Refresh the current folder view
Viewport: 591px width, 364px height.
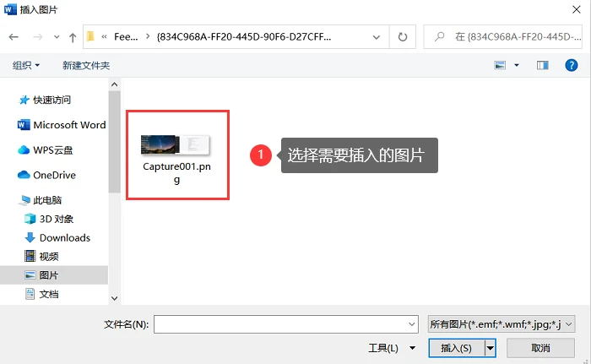point(403,37)
